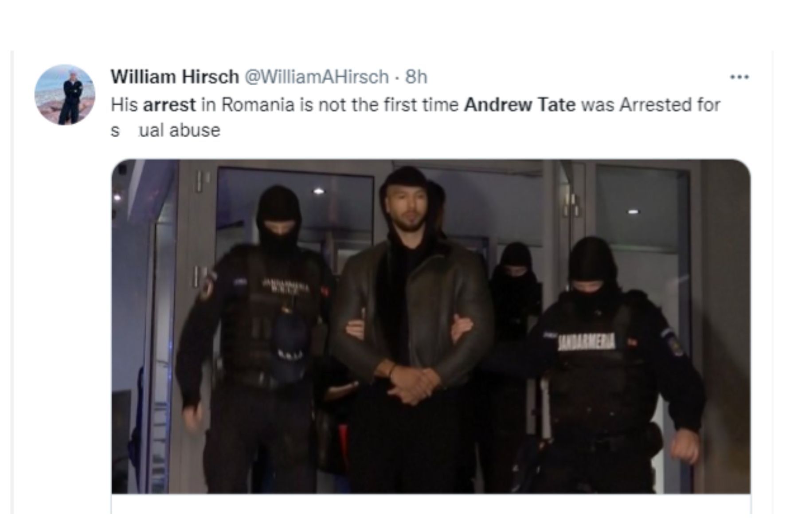Visit the @WilliamAHirsch handle profile
798x532 pixels.
[317, 77]
